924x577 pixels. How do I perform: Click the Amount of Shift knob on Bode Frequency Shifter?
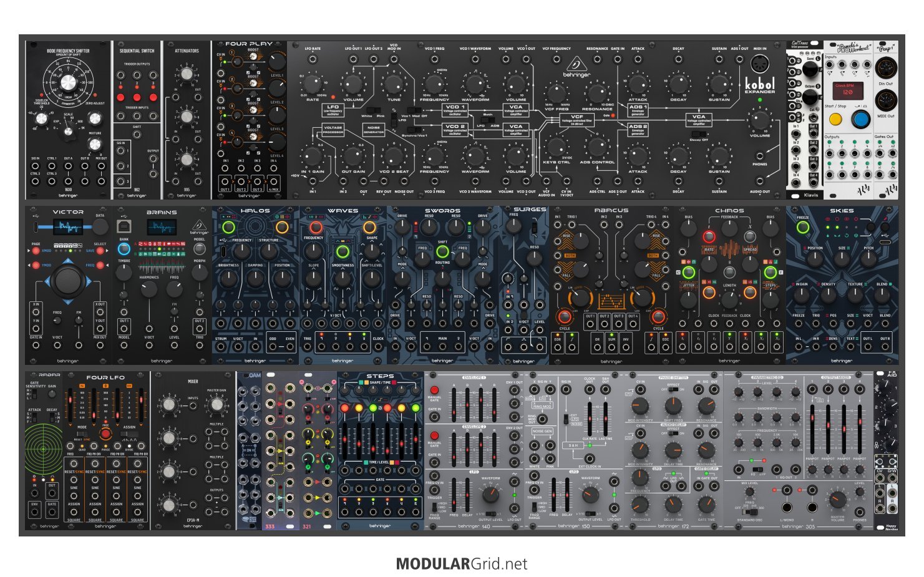pos(69,82)
